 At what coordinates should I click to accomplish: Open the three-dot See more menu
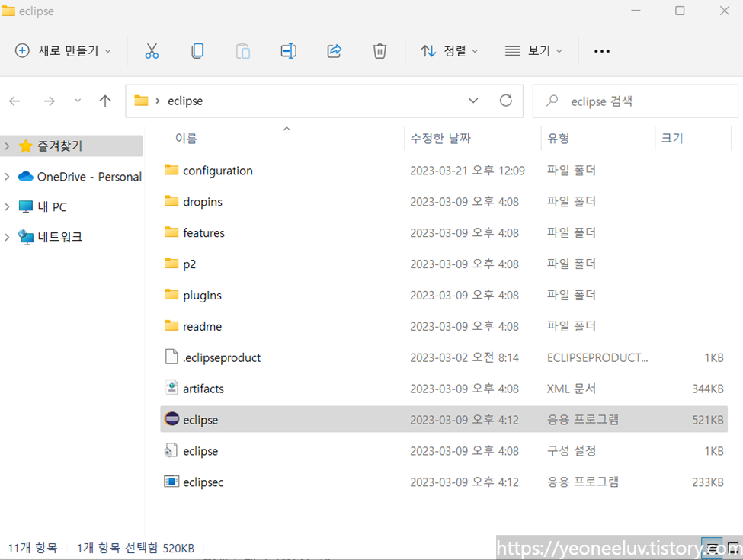[x=602, y=51]
